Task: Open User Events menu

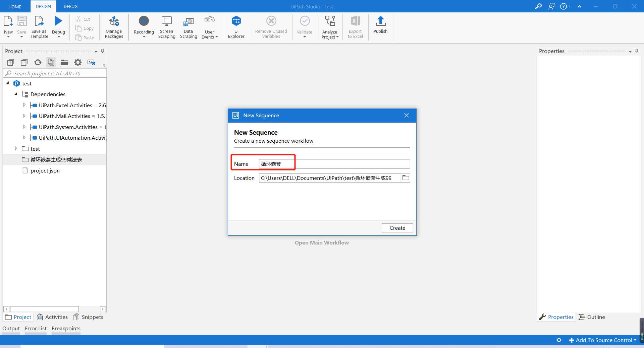Action: coord(210,27)
